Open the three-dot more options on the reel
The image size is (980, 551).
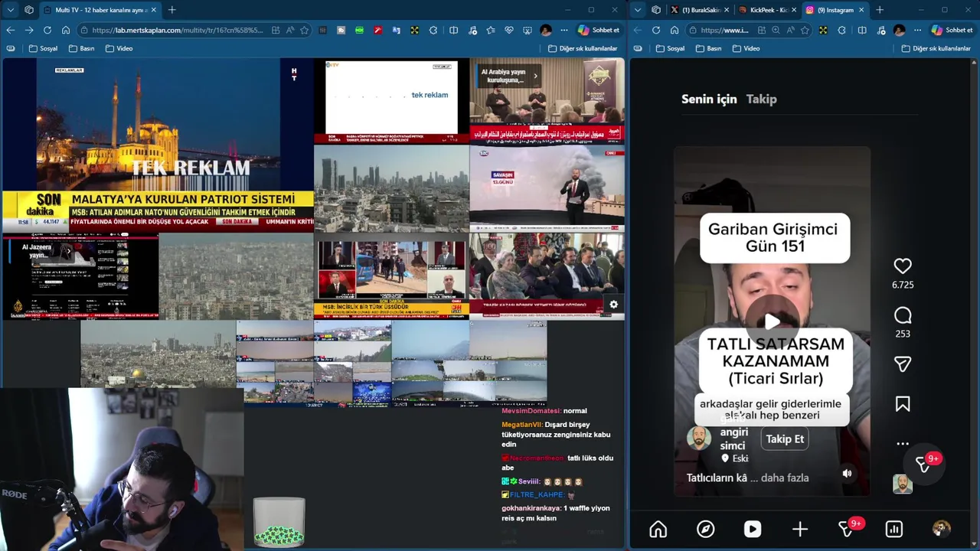coord(903,444)
